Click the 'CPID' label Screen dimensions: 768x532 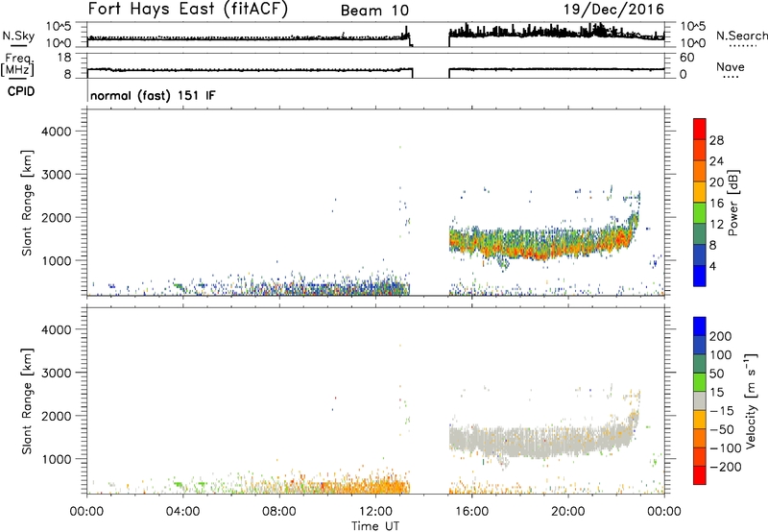[x=21, y=91]
